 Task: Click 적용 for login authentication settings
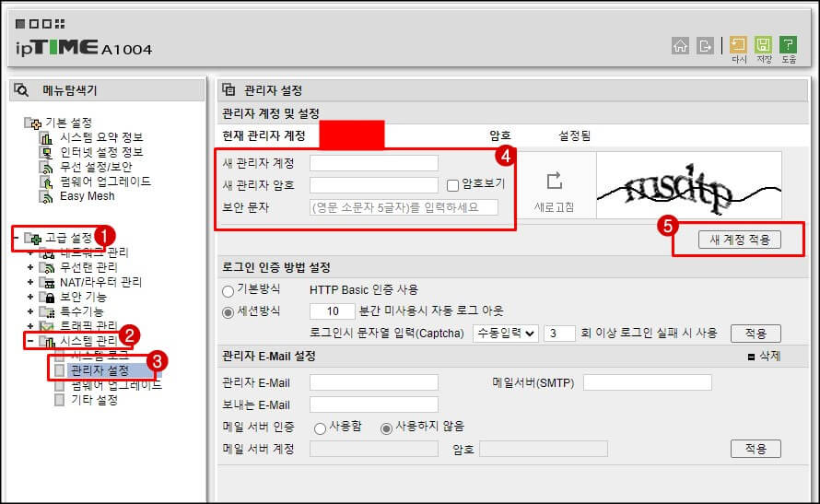tap(756, 333)
